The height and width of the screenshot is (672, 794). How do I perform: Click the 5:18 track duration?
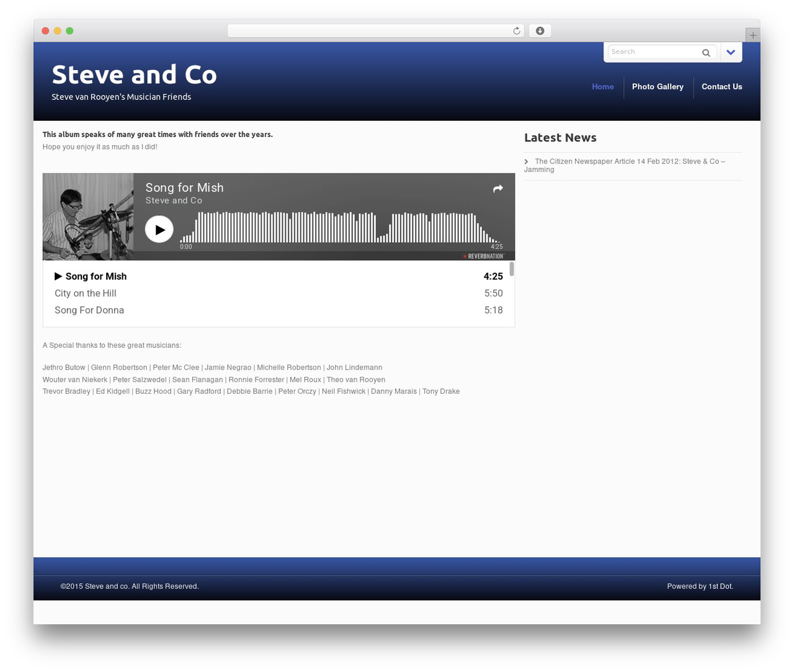click(x=494, y=310)
